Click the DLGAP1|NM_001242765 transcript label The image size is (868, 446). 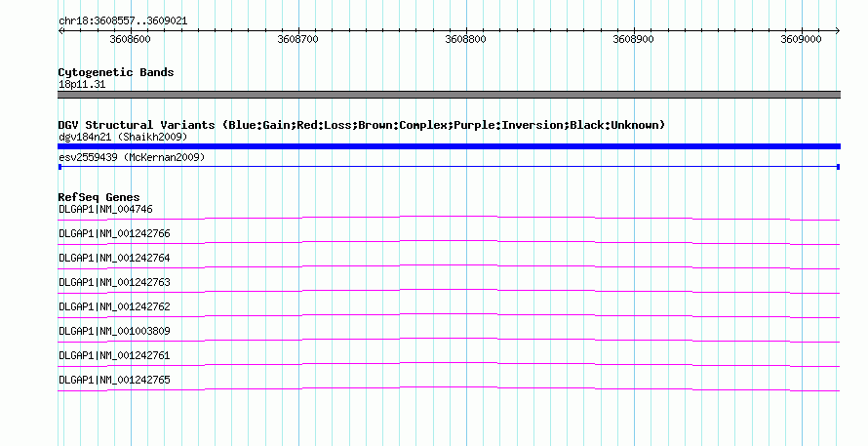coord(114,380)
